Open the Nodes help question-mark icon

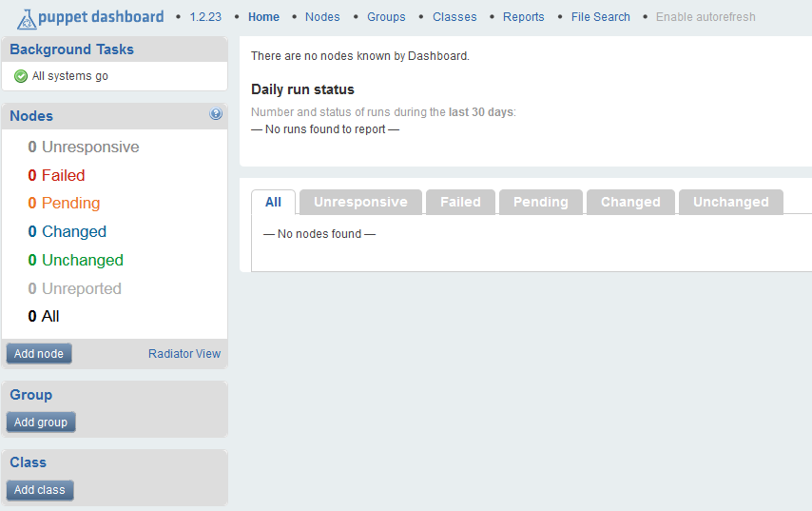point(216,114)
